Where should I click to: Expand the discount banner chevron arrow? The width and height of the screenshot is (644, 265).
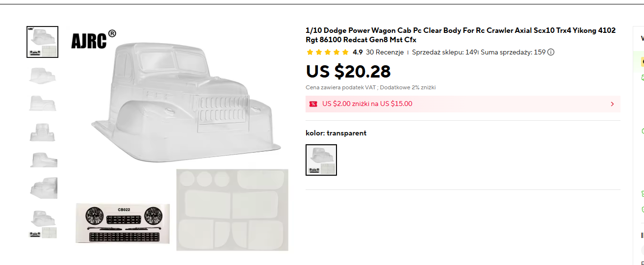pyautogui.click(x=612, y=104)
